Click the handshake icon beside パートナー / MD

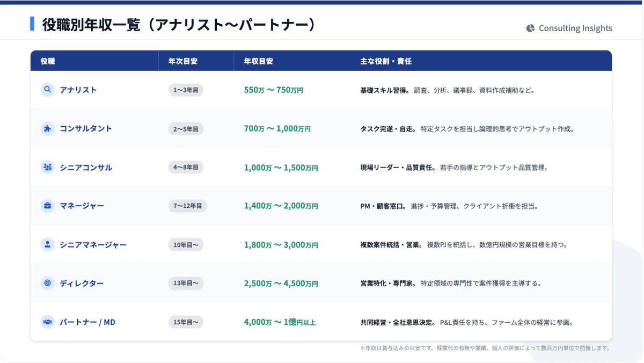[48, 322]
